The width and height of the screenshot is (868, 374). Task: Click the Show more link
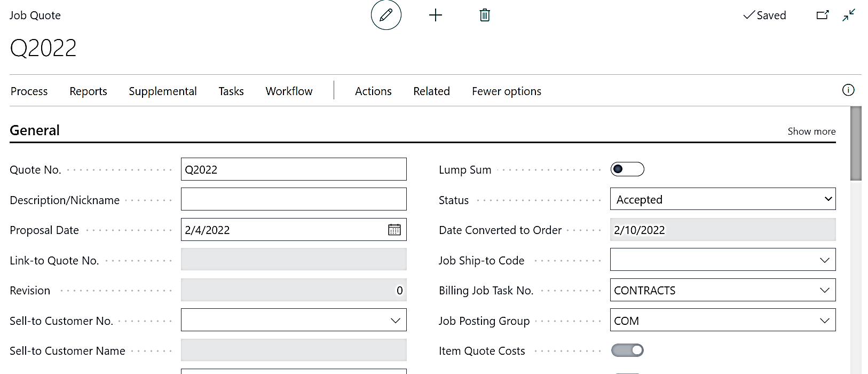811,131
